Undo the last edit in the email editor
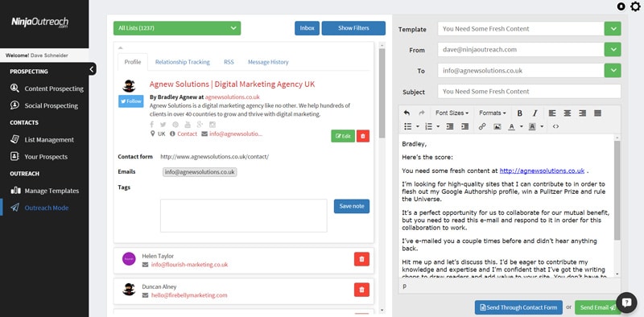Viewport: 644px width, 317px height. point(407,113)
